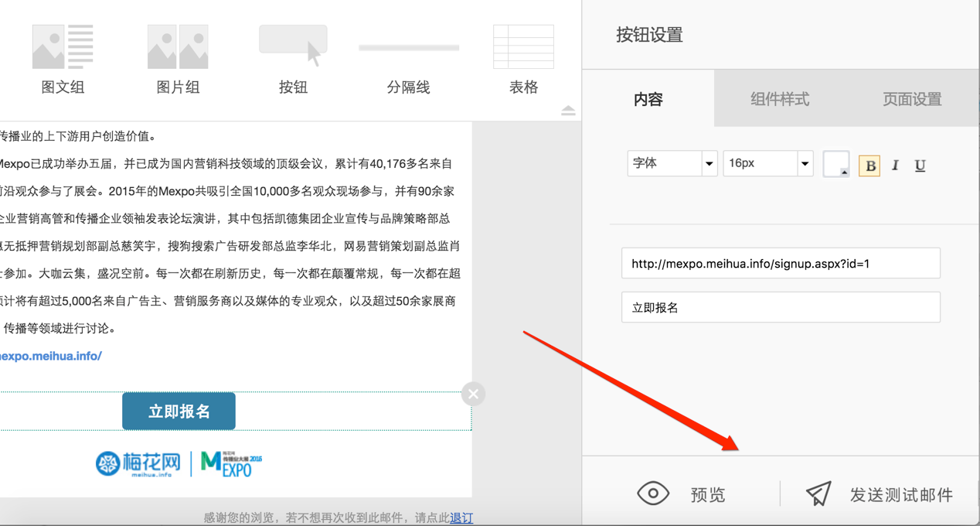
Task: Open the 页面设置 tab
Action: point(912,99)
